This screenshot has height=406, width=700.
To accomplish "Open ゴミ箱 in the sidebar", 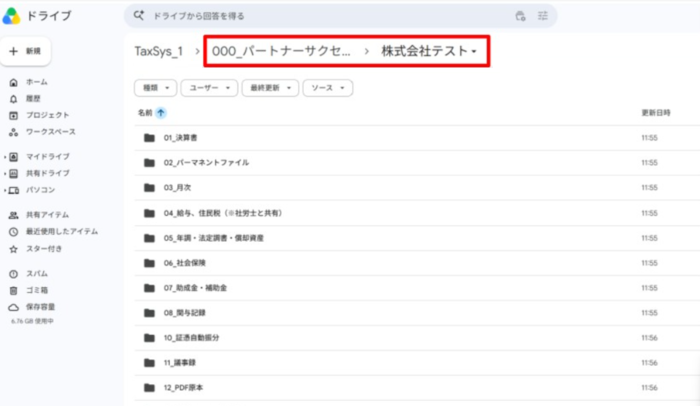I will [37, 290].
